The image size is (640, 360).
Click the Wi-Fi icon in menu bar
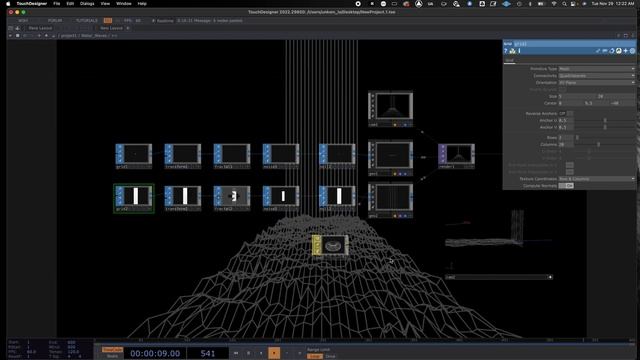coord(554,4)
